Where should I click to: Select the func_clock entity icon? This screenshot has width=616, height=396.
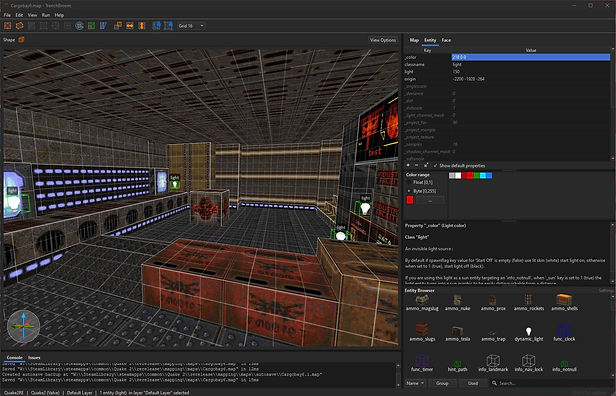pyautogui.click(x=564, y=332)
